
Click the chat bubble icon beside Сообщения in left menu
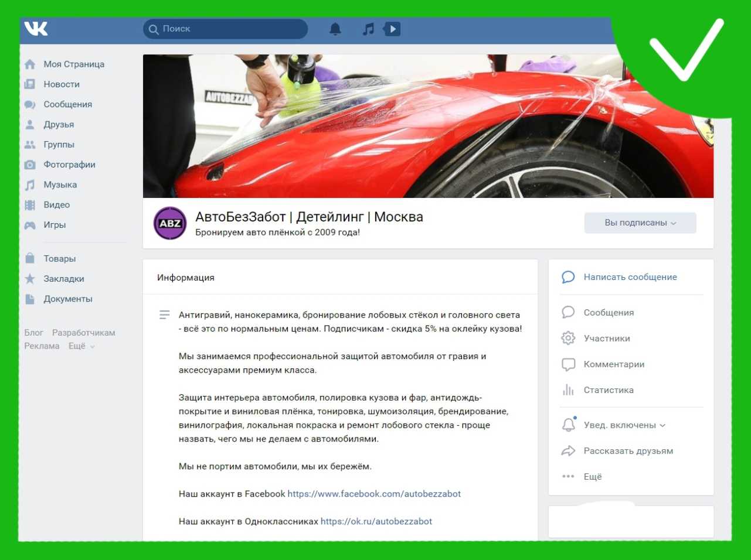tap(30, 104)
